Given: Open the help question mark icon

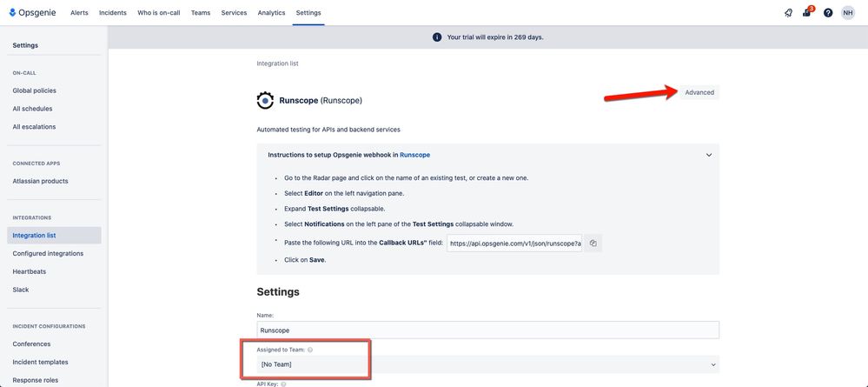Looking at the screenshot, I should click(x=827, y=13).
